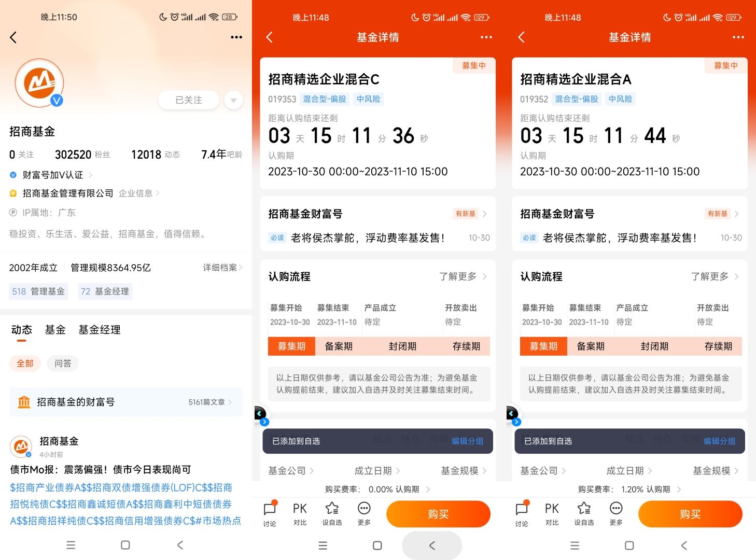Select 募集期 stage in 混合C page
The width and height of the screenshot is (756, 560).
click(291, 346)
